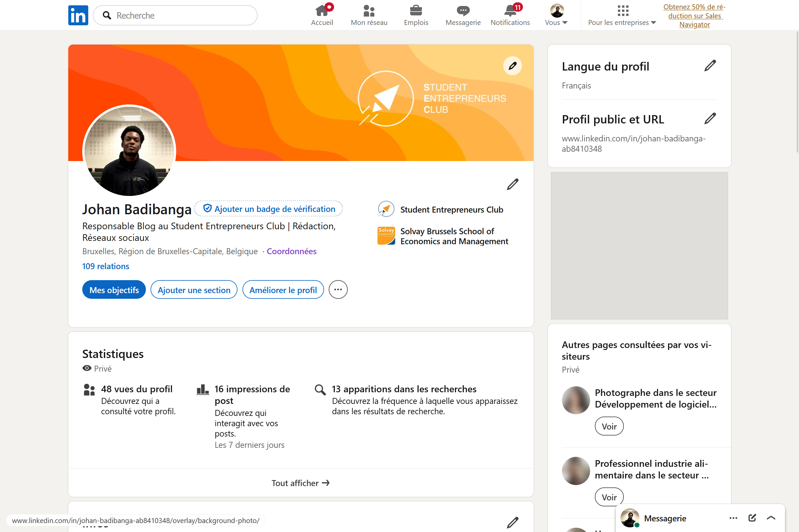Edit the background banner photo
The image size is (799, 532).
coord(512,66)
